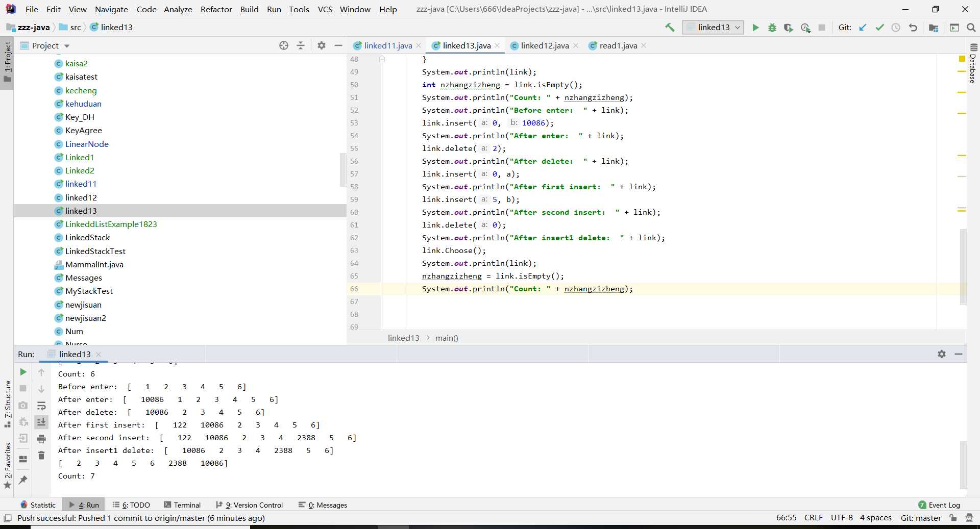Open the File menu
This screenshot has width=980, height=529.
[32, 9]
